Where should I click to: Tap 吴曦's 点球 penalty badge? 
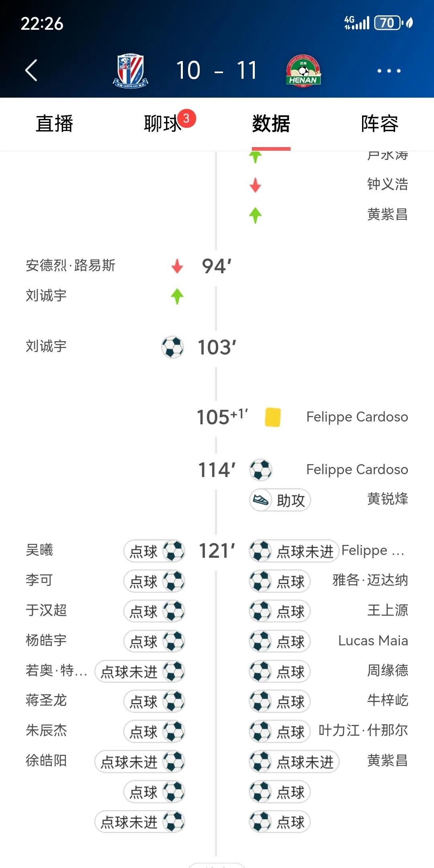pos(154,551)
